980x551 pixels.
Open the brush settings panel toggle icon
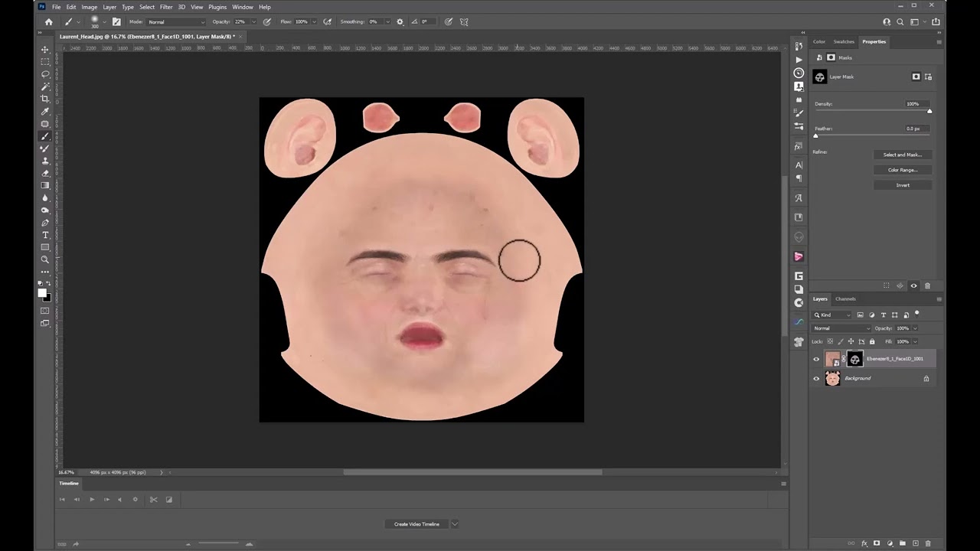(116, 21)
